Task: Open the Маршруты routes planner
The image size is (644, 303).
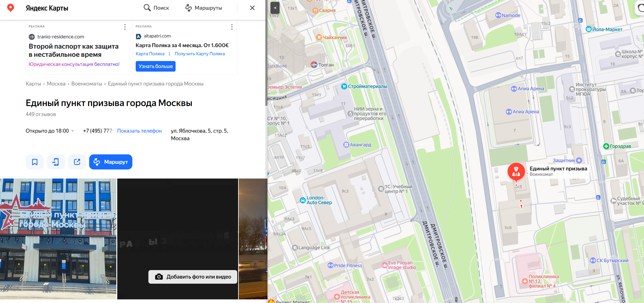Action: 204,8
